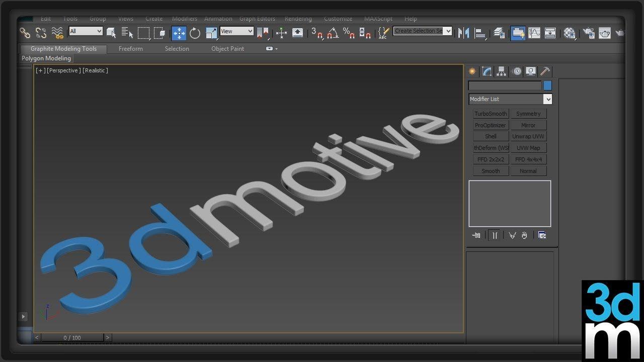Open the Modifiers menu
Screen dimensions: 644x362
[x=185, y=19]
